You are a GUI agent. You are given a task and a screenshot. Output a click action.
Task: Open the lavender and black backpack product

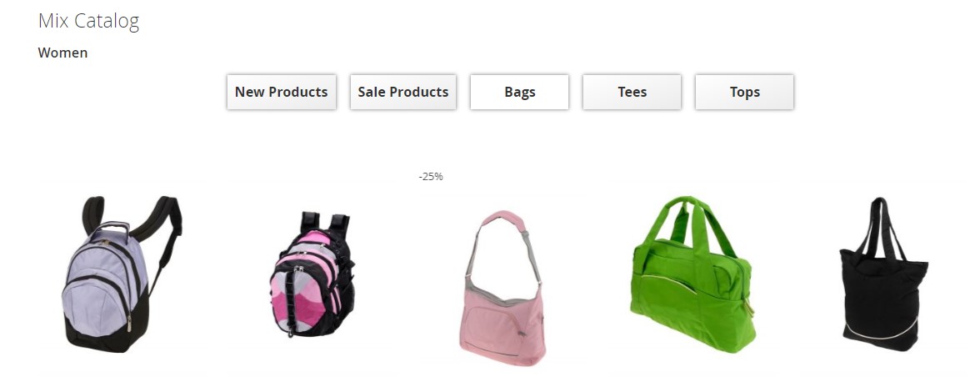122,274
